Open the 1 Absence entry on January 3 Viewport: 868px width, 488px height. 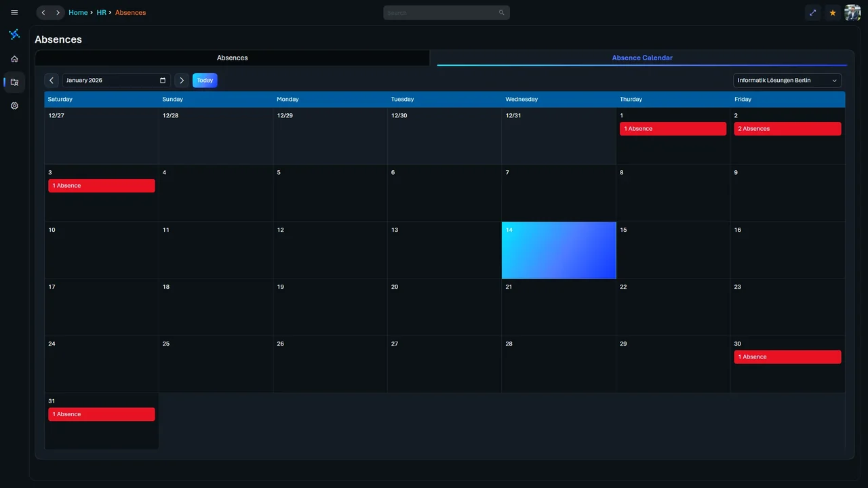pos(102,186)
